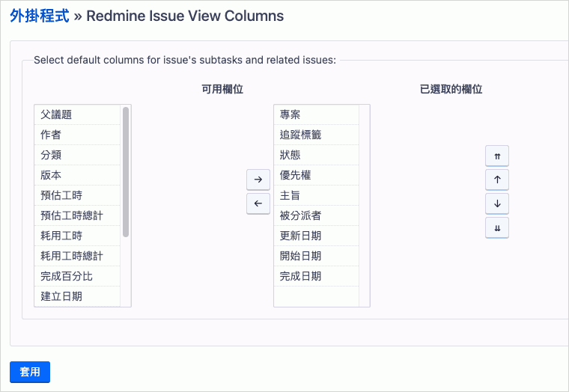Image resolution: width=569 pixels, height=392 pixels.
Task: Select 預估工時總計 option
Action: pyautogui.click(x=77, y=215)
